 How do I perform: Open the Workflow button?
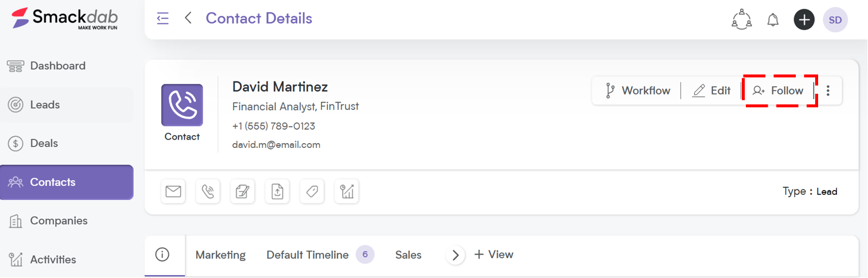pos(637,90)
